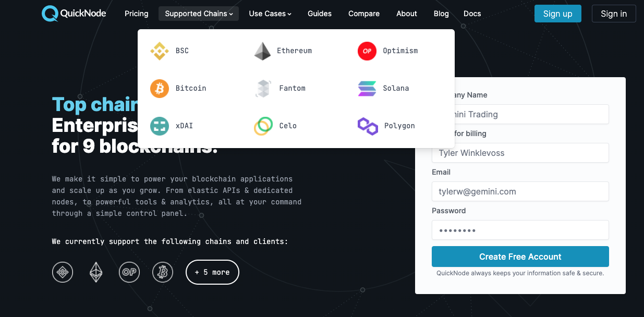The height and width of the screenshot is (317, 644).
Task: Click the Sign up button
Action: pyautogui.click(x=557, y=14)
